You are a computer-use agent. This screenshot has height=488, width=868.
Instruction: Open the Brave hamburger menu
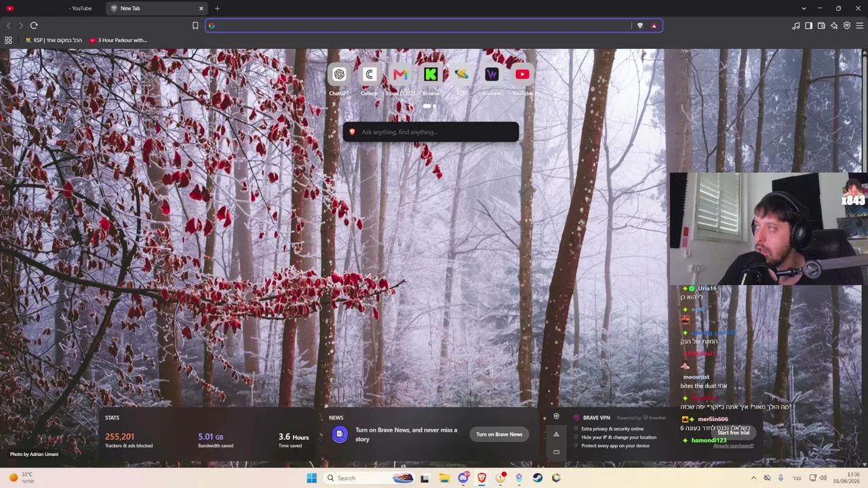859,26
